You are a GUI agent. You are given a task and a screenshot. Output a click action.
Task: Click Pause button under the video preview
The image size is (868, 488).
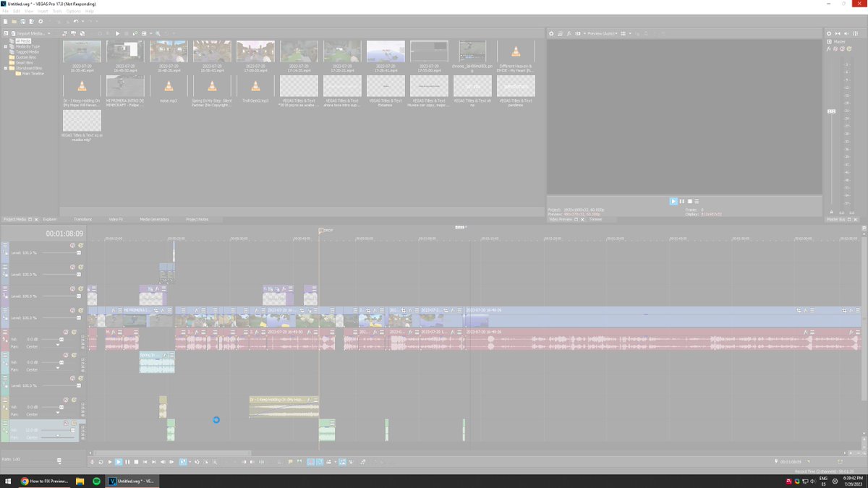click(x=681, y=201)
